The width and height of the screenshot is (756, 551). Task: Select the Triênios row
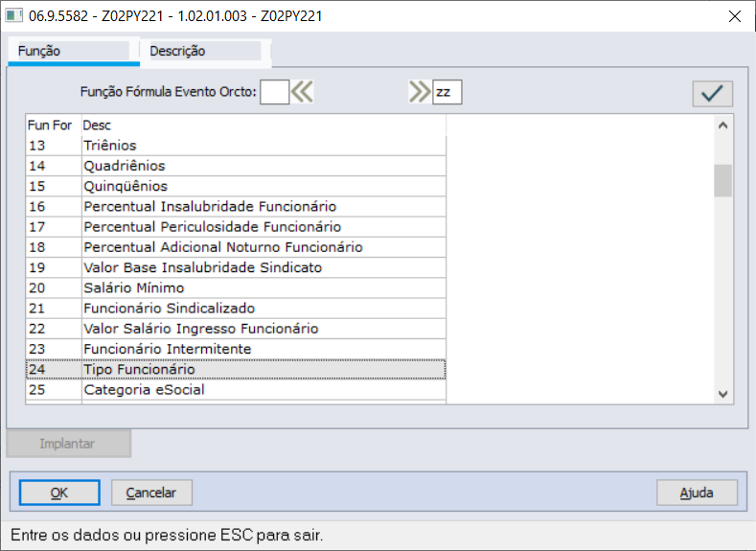point(236,146)
